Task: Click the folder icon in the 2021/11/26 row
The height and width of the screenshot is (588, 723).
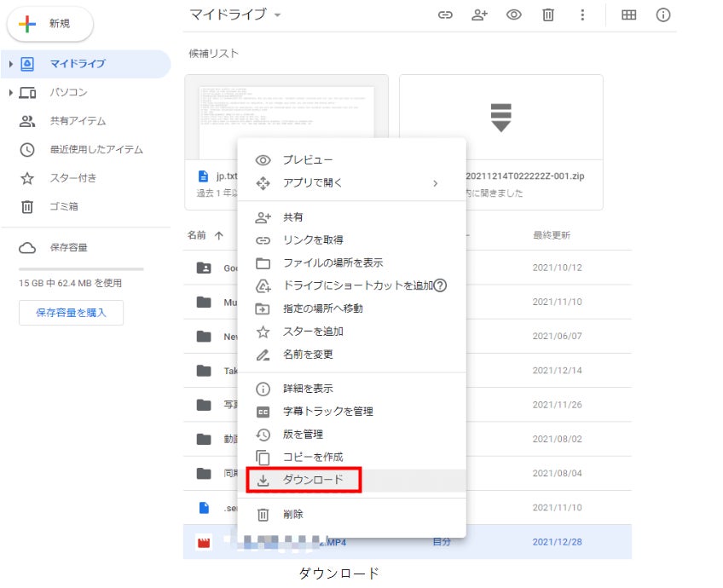Action: click(204, 405)
